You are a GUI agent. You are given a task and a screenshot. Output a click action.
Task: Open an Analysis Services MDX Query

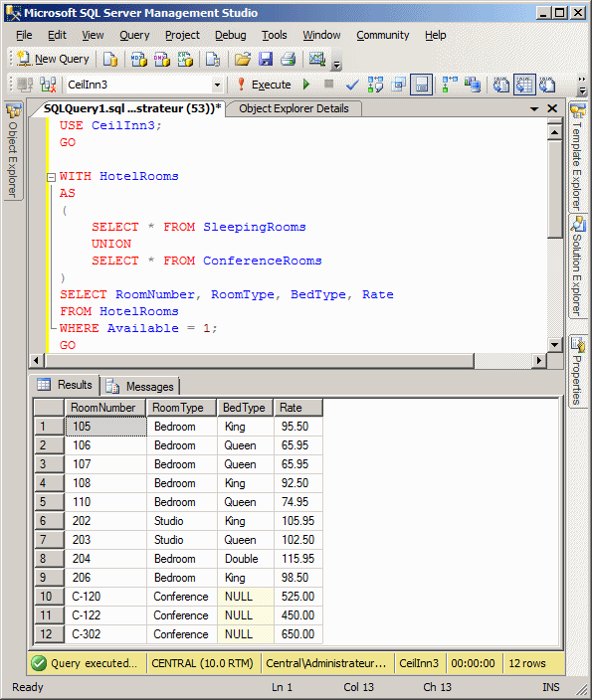tap(139, 59)
